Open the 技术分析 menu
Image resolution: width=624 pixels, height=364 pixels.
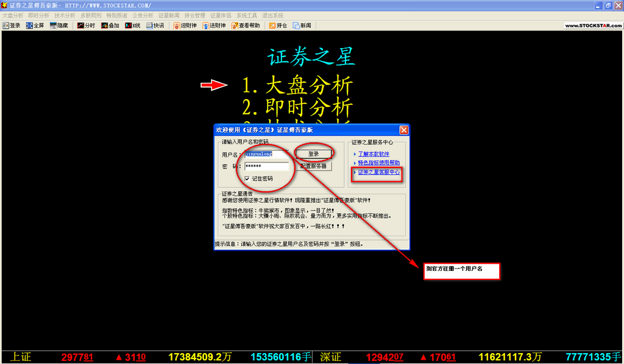point(65,15)
